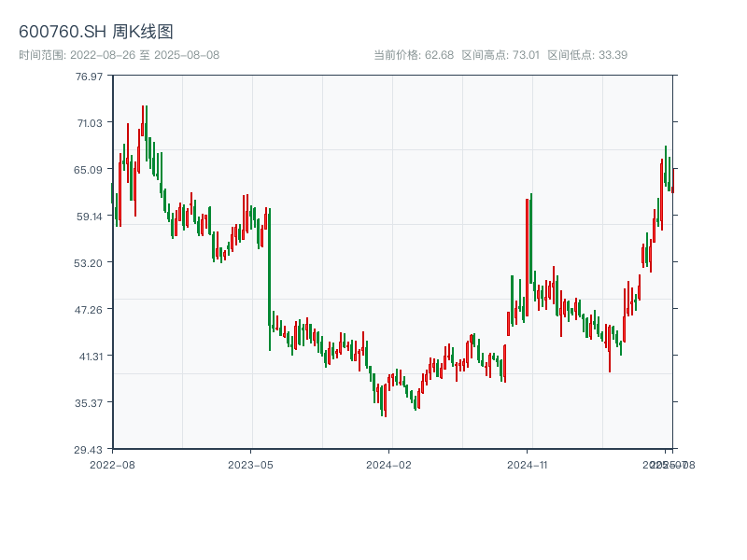Click the 当前价格 62.68 label
The width and height of the screenshot is (747, 560).
click(x=414, y=55)
